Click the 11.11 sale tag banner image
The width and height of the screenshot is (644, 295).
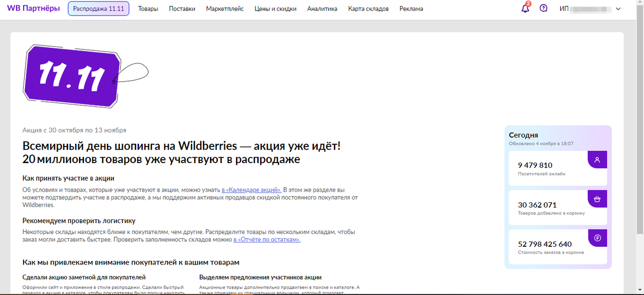86,77
